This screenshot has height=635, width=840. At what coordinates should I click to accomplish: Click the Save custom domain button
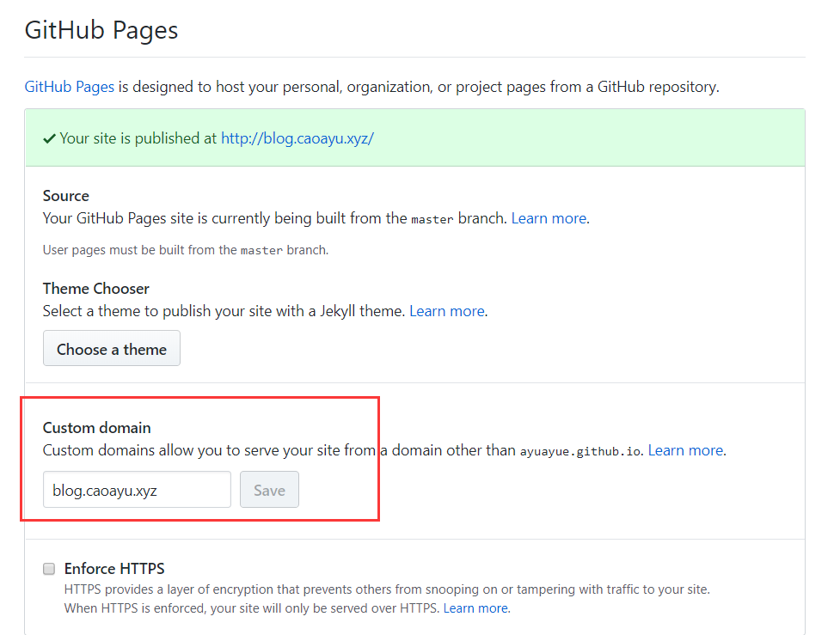click(x=269, y=490)
